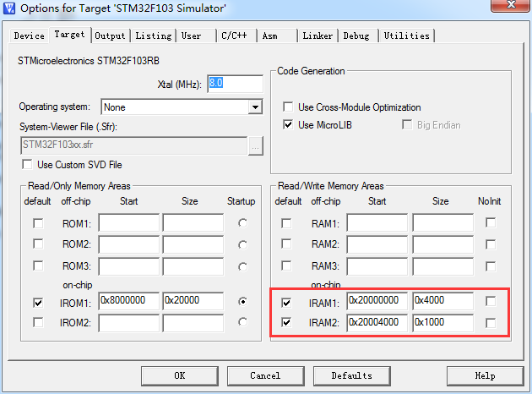The image size is (532, 394).
Task: Click the IROM2 Size field
Action: coord(193,323)
